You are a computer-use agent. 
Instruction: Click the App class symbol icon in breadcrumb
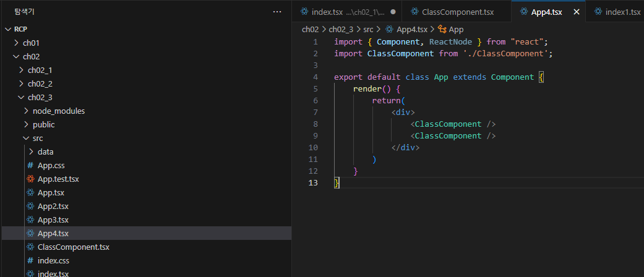442,29
